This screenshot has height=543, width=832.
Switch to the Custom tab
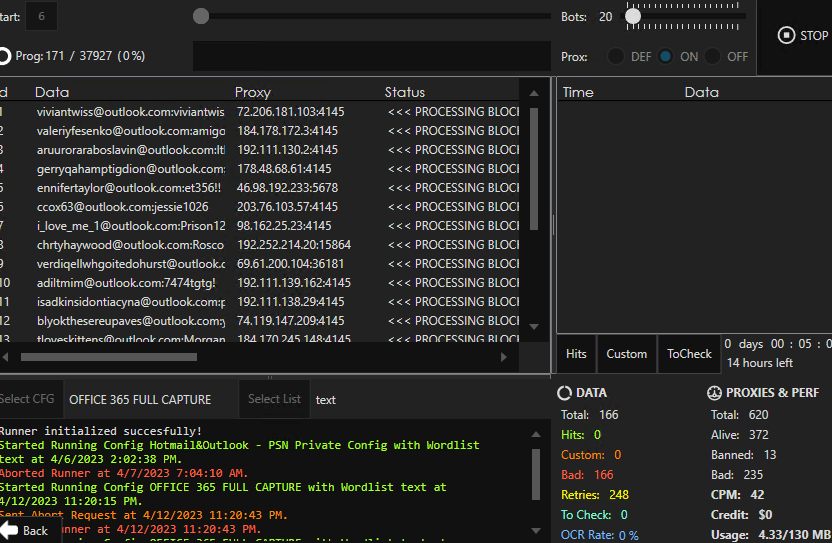click(x=627, y=354)
